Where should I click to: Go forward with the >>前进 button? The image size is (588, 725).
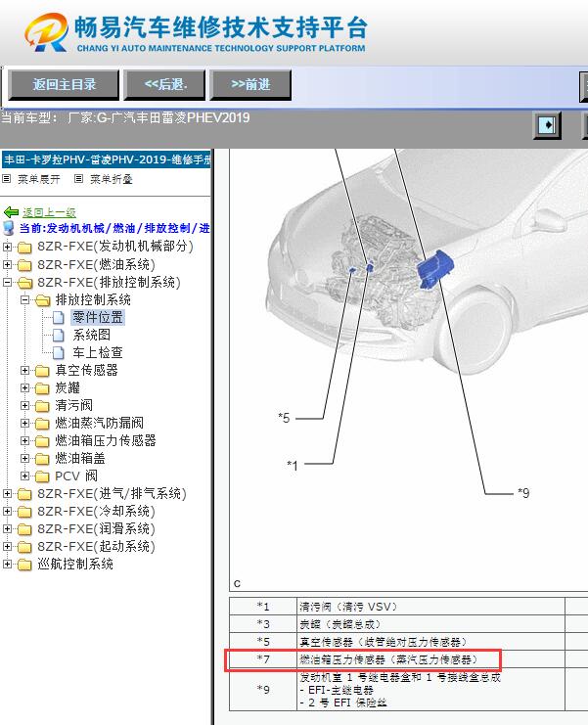pyautogui.click(x=250, y=84)
